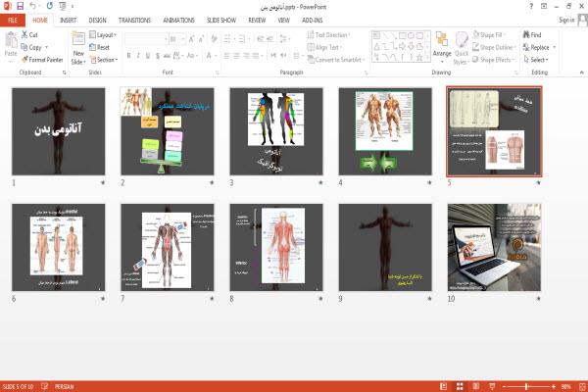The image size is (588, 392).
Task: Click the zoom slider handle
Action: [526, 386]
